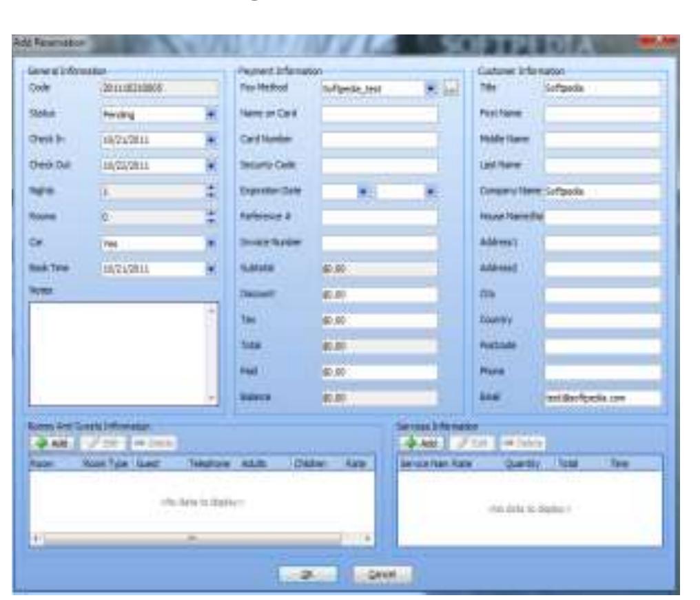Sort the rooms grid by the Children column

point(309,464)
